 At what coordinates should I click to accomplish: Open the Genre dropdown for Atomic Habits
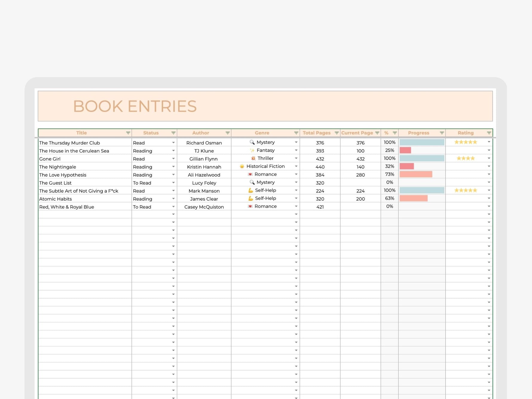296,198
